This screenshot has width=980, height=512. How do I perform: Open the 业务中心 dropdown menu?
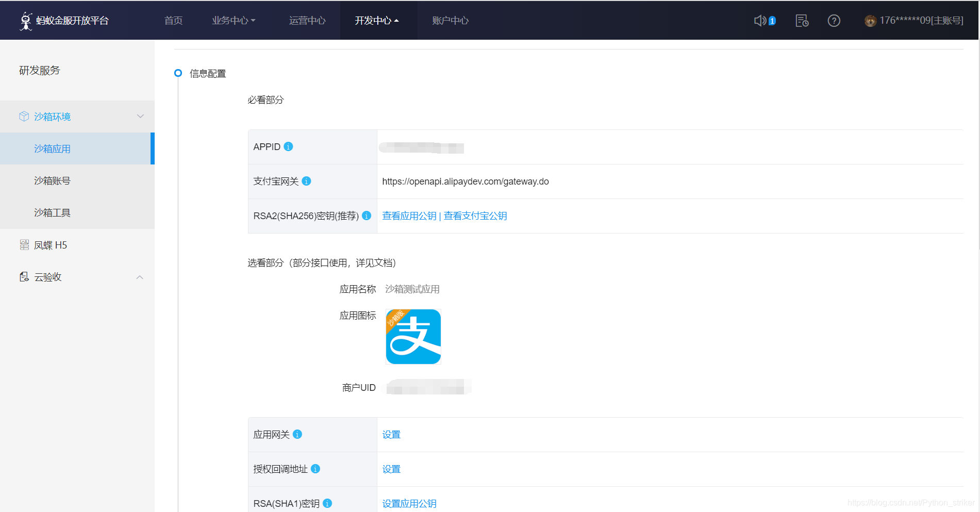point(233,21)
